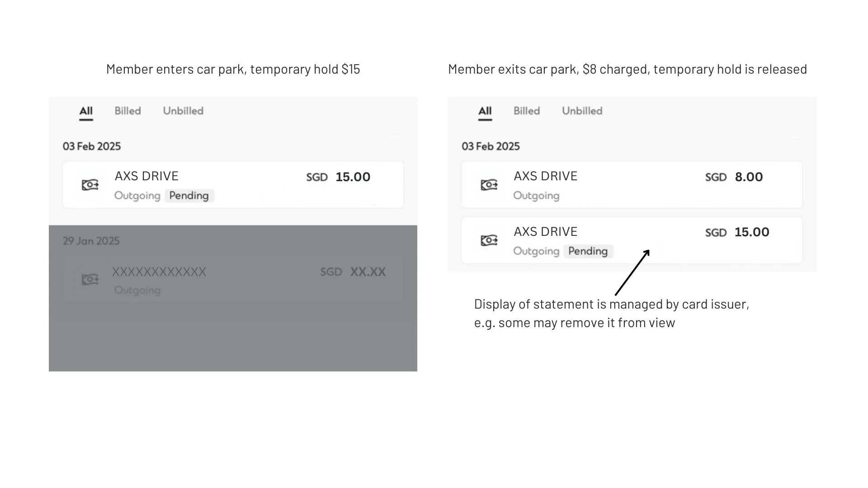Click the money icon on the SGD 8.00 transaction
This screenshot has height=488, width=868.
pyautogui.click(x=489, y=185)
